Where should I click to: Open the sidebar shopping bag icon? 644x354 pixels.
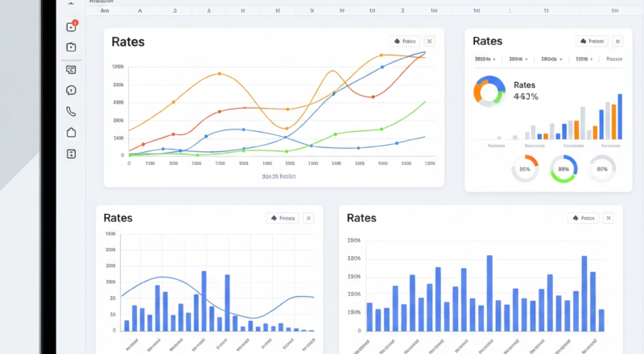(71, 132)
